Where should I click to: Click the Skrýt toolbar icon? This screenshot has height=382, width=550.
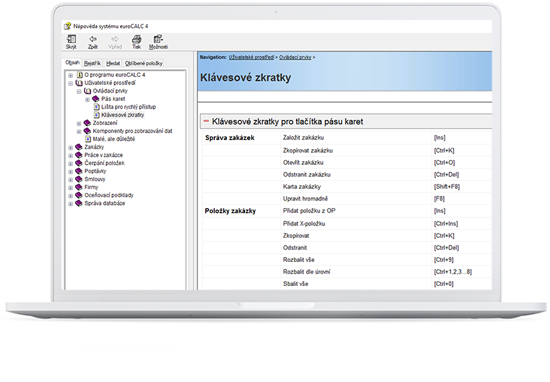71,39
